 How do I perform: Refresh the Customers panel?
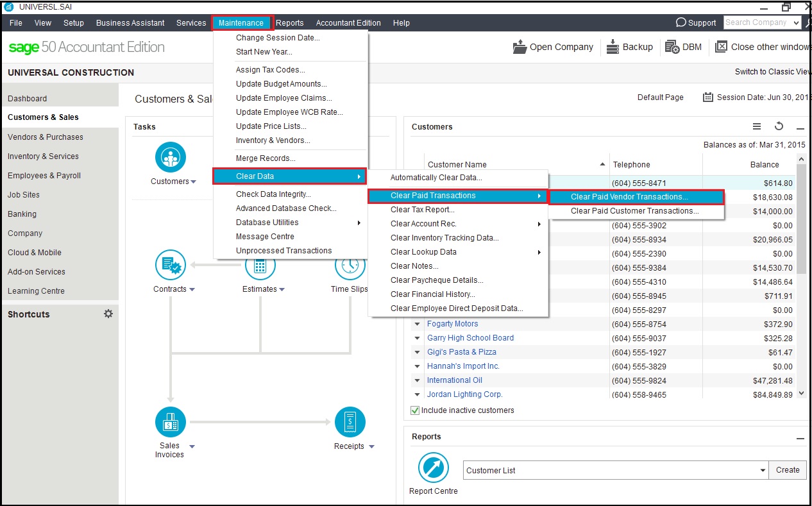(x=779, y=126)
